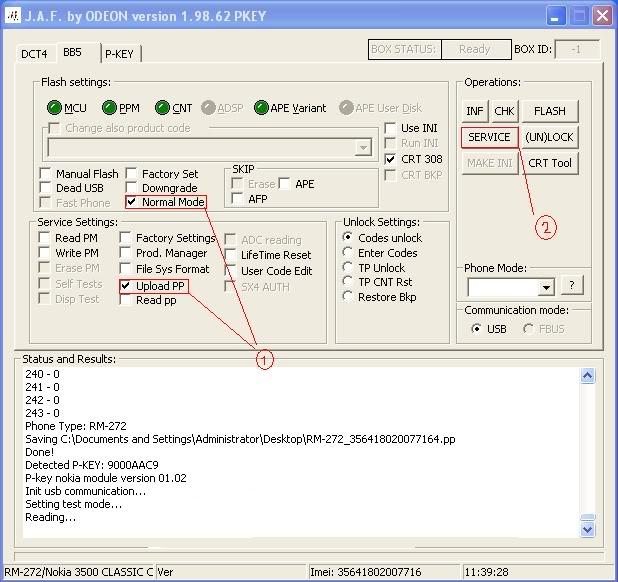The width and height of the screenshot is (618, 582).
Task: Click the Imei status bar entry
Action: [383, 572]
